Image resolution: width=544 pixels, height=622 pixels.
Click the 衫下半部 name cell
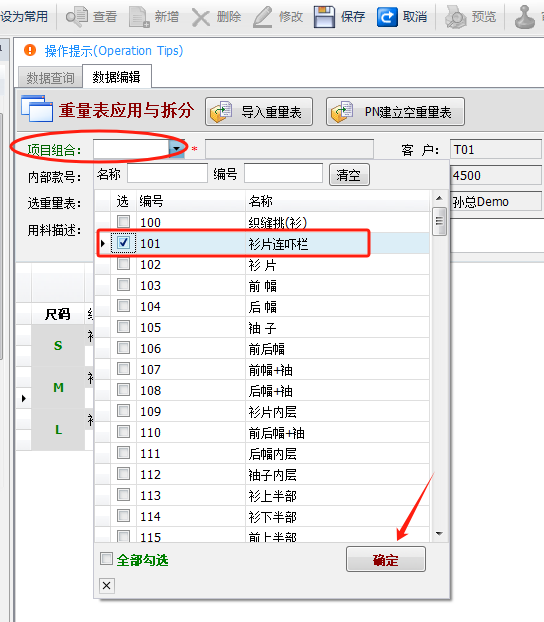pyautogui.click(x=337, y=516)
